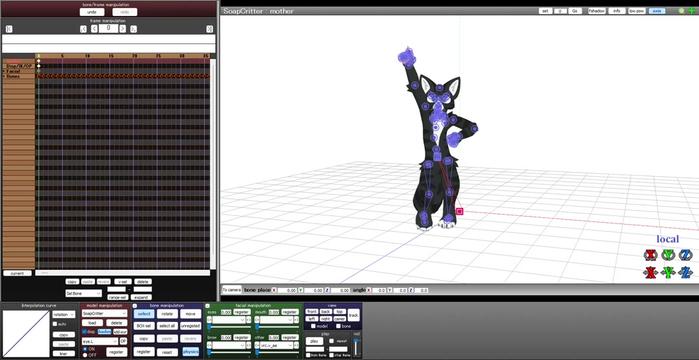
Task: Click the top view button
Action: (x=340, y=311)
